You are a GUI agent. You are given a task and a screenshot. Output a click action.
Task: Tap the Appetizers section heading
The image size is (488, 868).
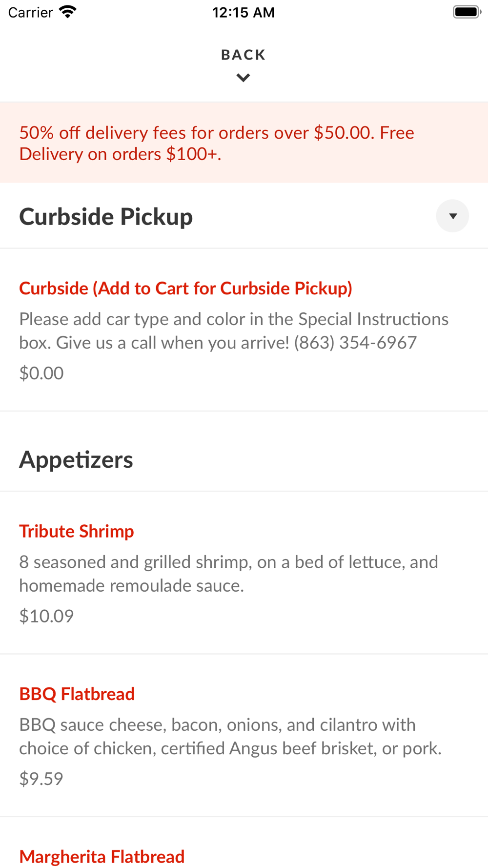(76, 460)
